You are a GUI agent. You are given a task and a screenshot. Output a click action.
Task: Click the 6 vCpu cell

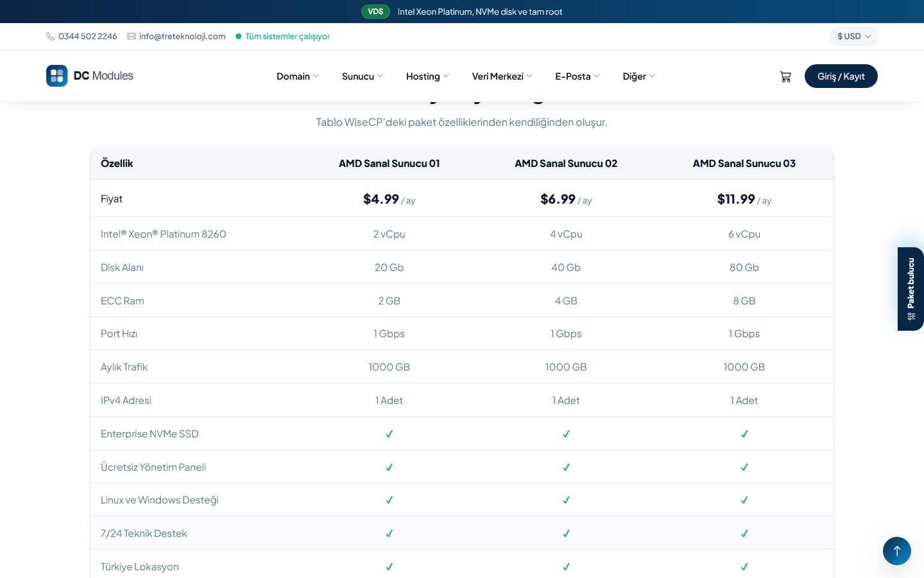click(x=744, y=234)
